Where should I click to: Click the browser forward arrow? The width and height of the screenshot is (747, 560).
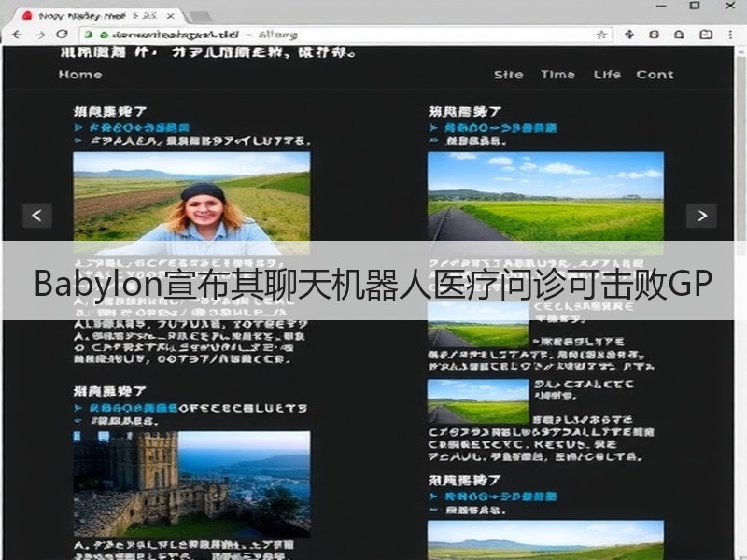point(40,35)
